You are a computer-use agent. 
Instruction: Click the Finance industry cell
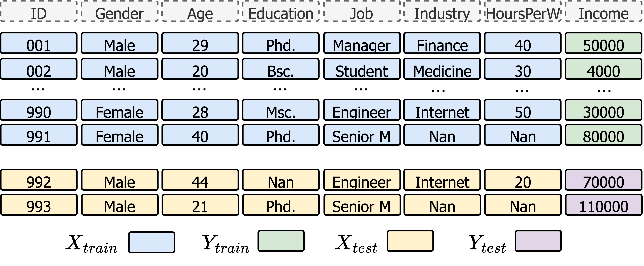click(442, 43)
